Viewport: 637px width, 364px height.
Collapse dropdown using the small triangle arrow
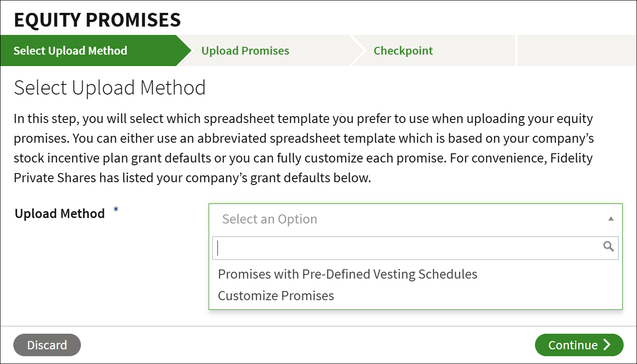pyautogui.click(x=611, y=219)
